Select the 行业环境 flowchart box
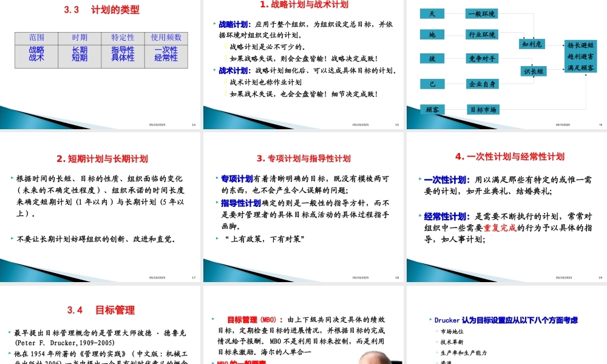The height and width of the screenshot is (364, 607). coord(481,35)
